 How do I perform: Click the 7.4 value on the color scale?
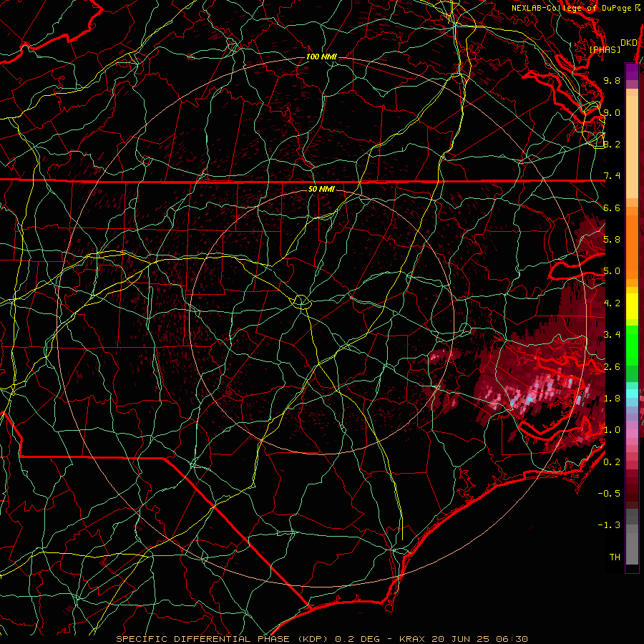612,176
